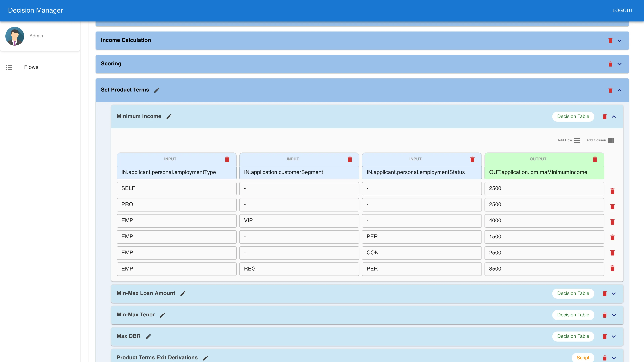Viewport: 644px width, 362px height.
Task: Delete the Income Calculation stage
Action: [610, 40]
